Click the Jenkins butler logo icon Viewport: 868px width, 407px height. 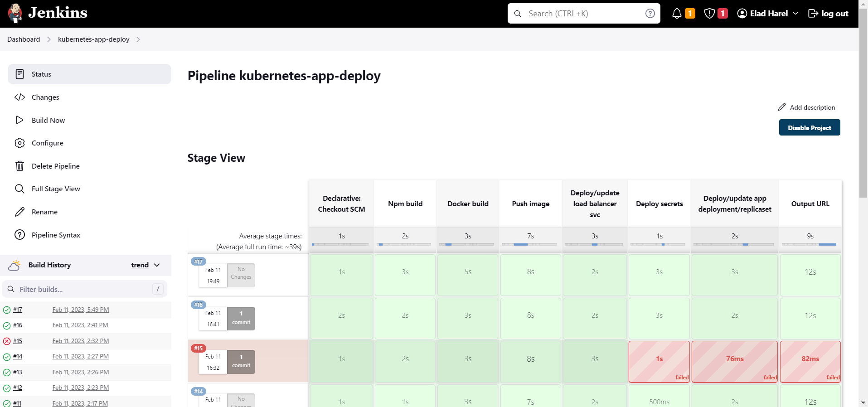point(15,13)
